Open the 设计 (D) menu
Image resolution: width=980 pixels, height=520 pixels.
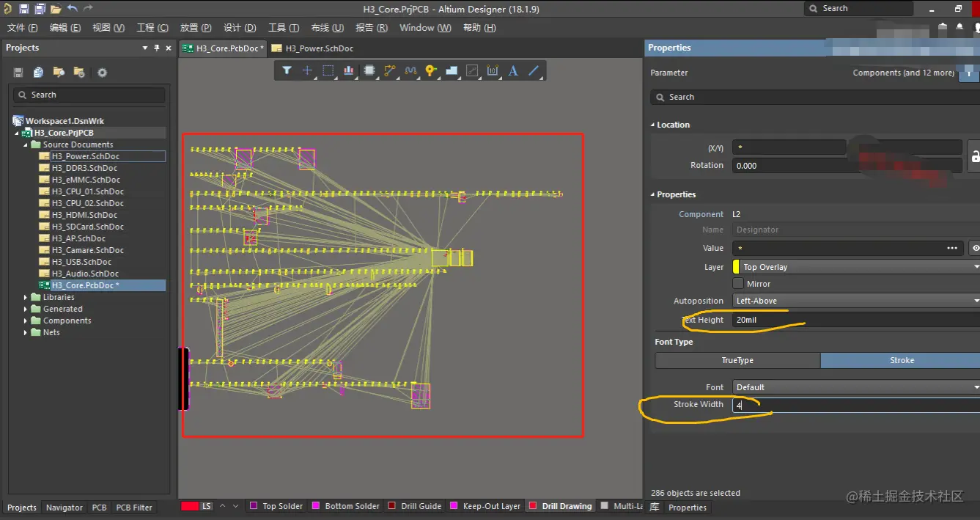click(240, 28)
